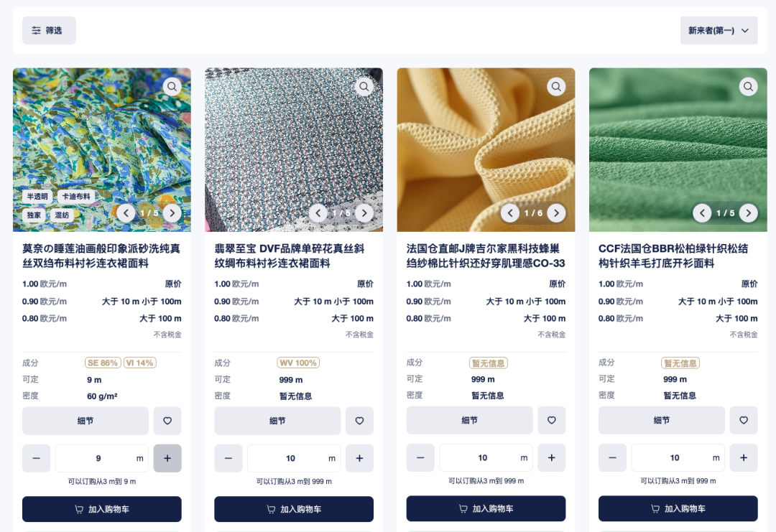The width and height of the screenshot is (776, 532).
Task: Open the 筛选 filter panel
Action: point(49,31)
